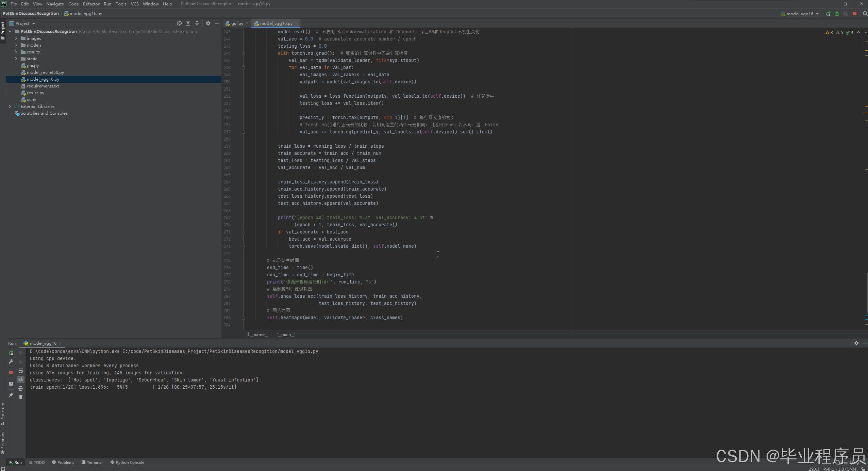Toggle the pin tab icon in Run panel
This screenshot has height=471, width=868.
pyautogui.click(x=11, y=395)
